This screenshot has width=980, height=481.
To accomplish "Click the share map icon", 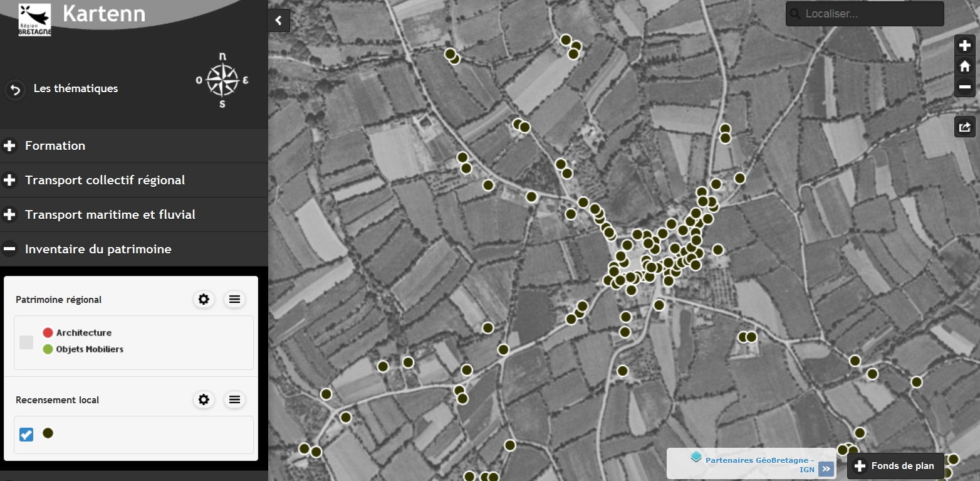I will (964, 127).
